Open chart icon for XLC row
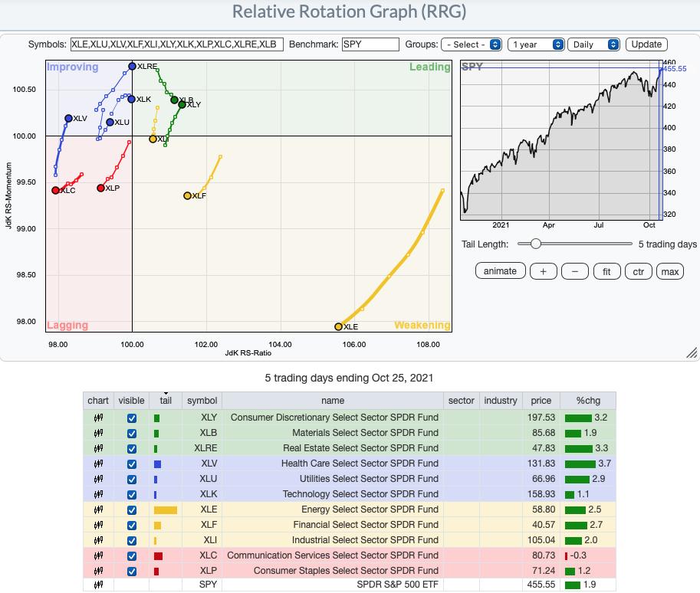Screen dimensions: 700x593 98,555
